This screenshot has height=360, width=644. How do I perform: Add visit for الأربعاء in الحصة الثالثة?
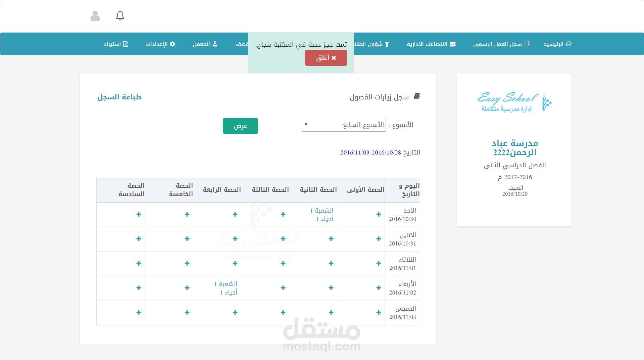pyautogui.click(x=283, y=288)
